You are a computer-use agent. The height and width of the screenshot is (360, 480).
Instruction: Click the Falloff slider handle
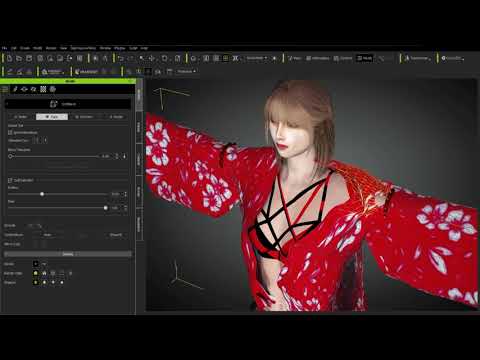[x=42, y=194]
